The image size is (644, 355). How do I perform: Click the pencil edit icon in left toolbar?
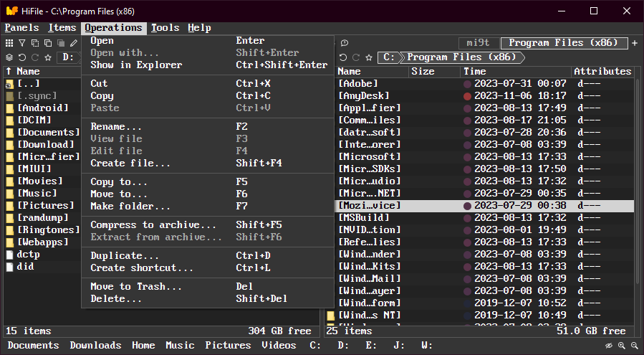[74, 44]
